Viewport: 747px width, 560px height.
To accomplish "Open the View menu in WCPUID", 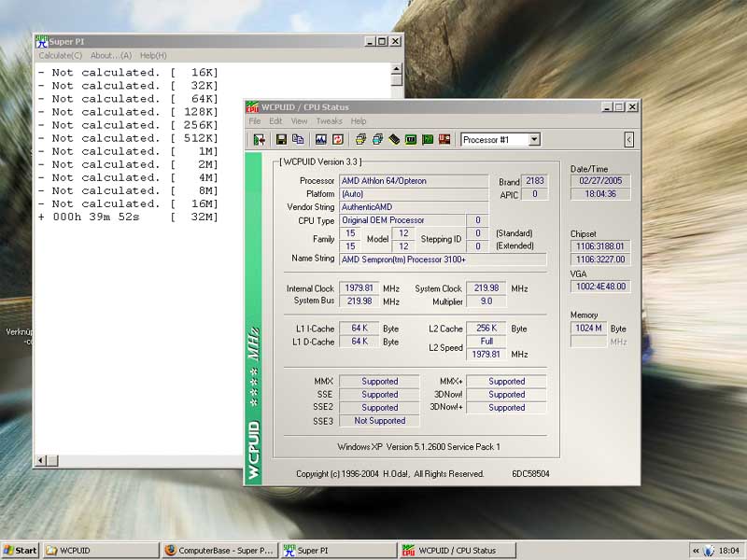I will [x=299, y=121].
